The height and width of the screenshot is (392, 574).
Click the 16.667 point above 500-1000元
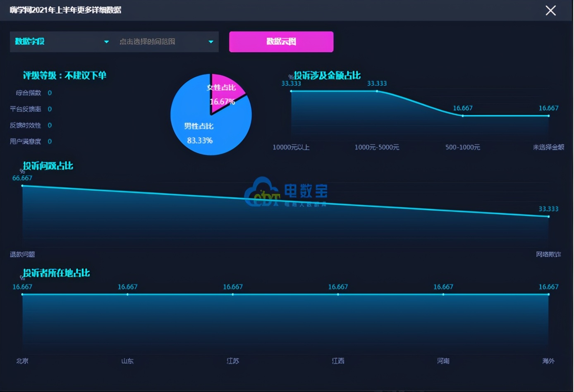coord(463,116)
